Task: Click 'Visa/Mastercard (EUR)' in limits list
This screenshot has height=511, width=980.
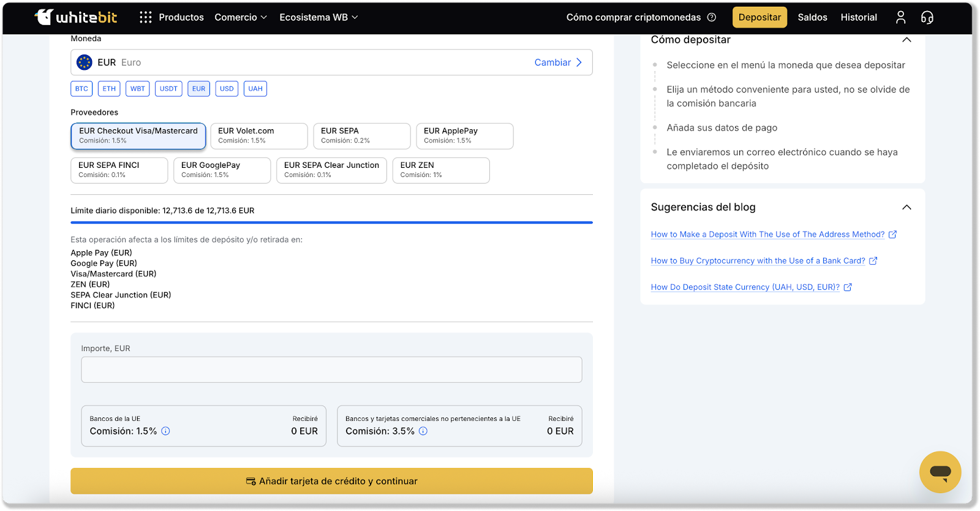Action: (x=113, y=274)
